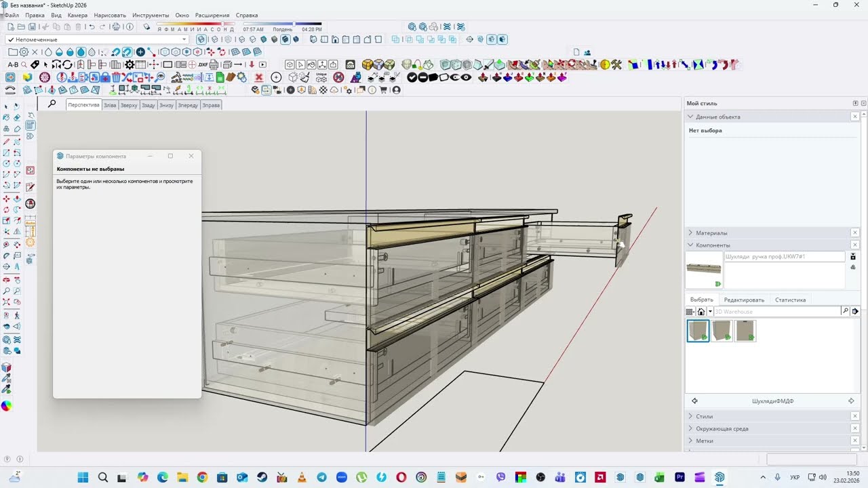Open Model Info icon in top toolbar
Screen dimensions: 868x488
(130, 26)
